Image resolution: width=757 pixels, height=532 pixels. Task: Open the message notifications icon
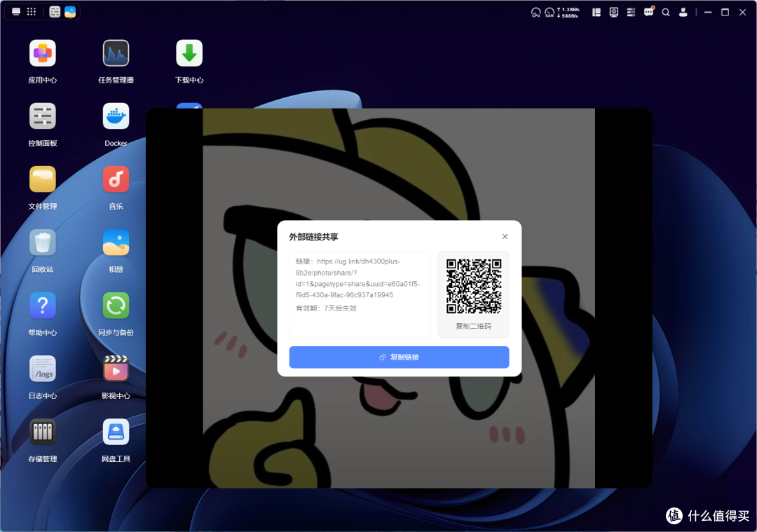[x=648, y=12]
